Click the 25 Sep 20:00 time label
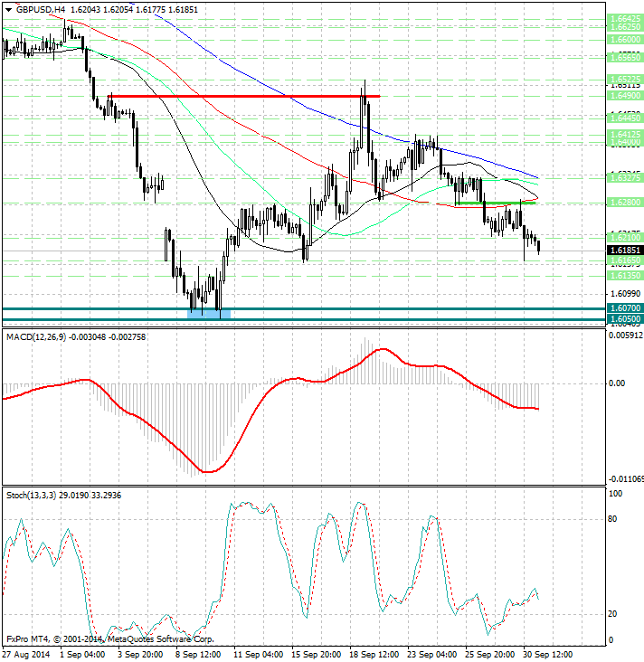 tap(490, 655)
